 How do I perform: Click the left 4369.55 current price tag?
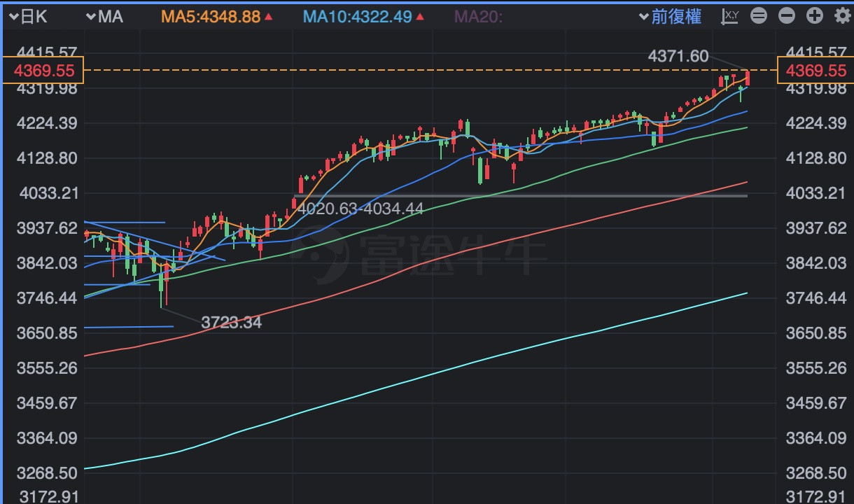pos(43,70)
